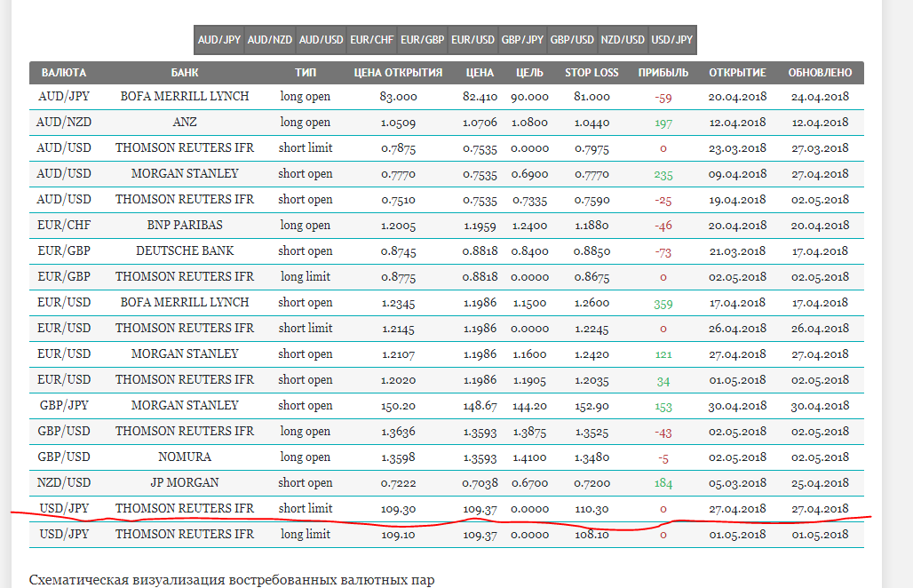
Task: Click the ОТКРЫТИЕ column header
Action: point(737,73)
